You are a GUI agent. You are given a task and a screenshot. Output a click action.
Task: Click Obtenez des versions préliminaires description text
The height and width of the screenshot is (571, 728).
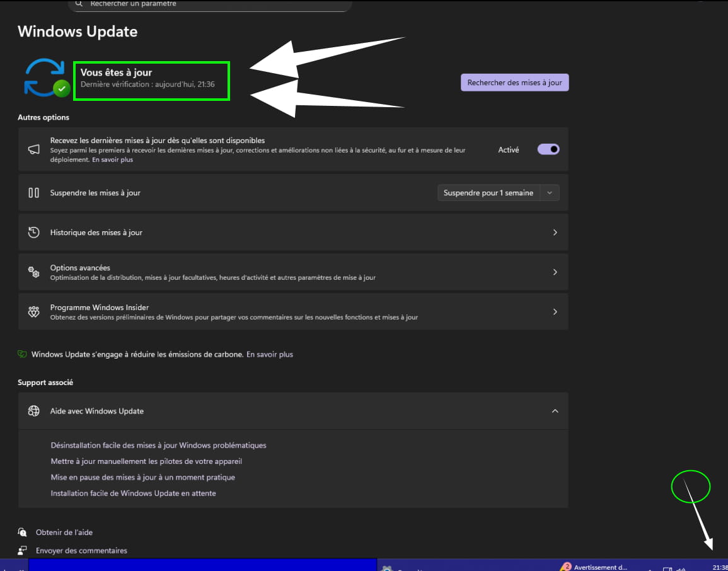[x=234, y=318]
